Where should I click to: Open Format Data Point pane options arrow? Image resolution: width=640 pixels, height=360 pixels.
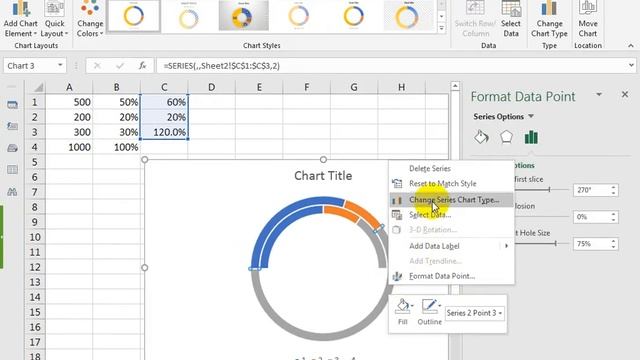pyautogui.click(x=599, y=95)
